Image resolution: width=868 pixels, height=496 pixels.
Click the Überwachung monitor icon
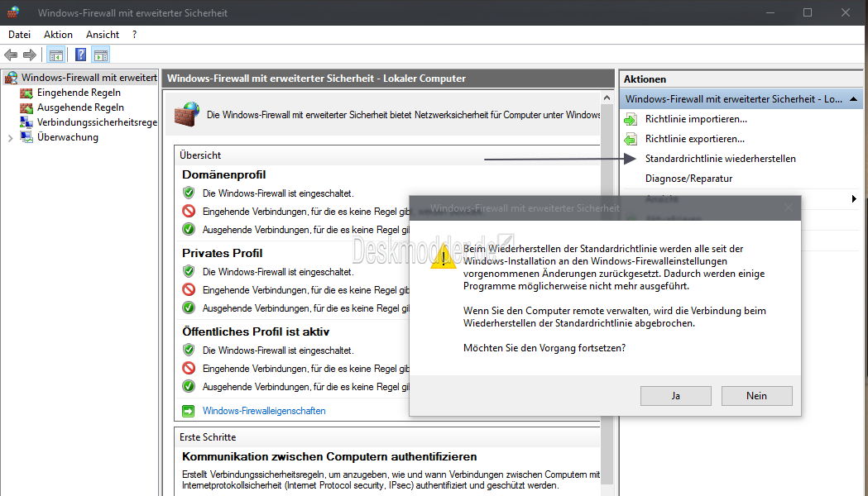(26, 137)
